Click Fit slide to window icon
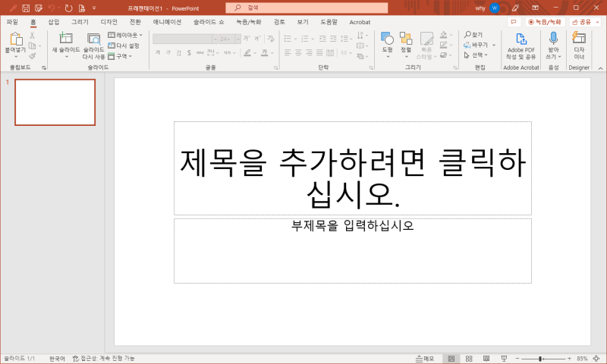This screenshot has height=364, width=607. coord(596,359)
